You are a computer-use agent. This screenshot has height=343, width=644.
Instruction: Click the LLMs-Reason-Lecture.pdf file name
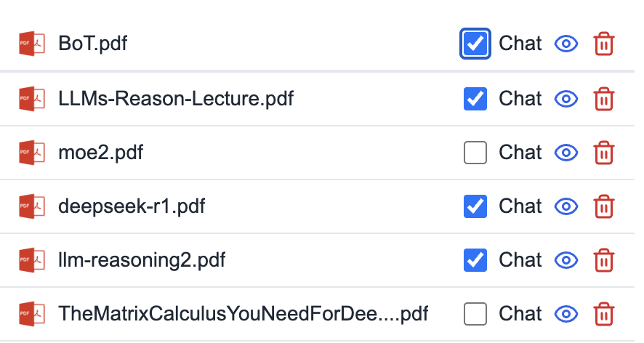(x=176, y=99)
